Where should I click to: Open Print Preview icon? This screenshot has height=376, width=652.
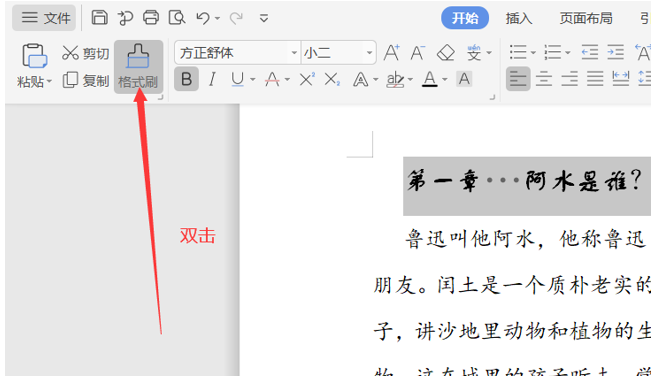tap(177, 18)
